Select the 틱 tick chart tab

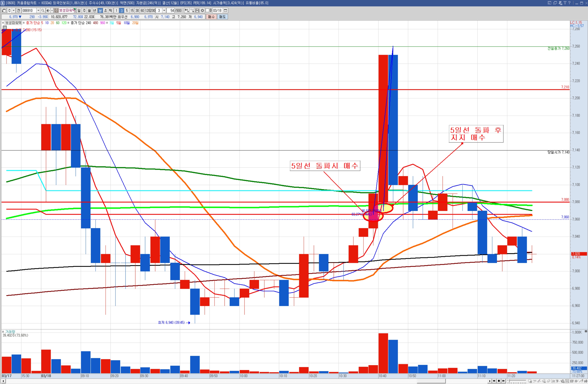pos(110,10)
